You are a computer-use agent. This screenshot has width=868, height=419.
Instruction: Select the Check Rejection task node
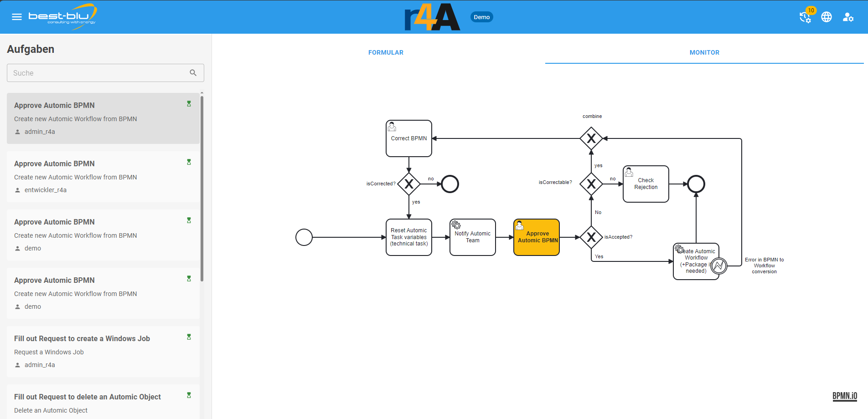tap(646, 184)
